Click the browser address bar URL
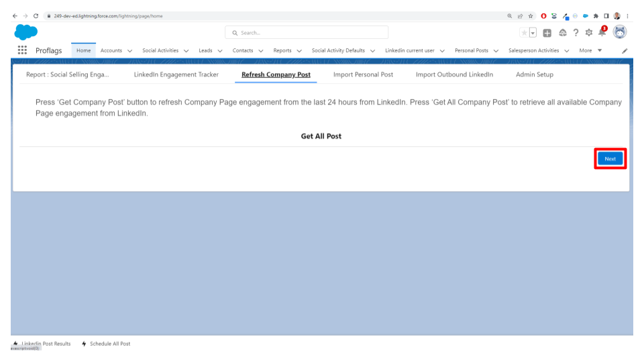 pos(109,16)
